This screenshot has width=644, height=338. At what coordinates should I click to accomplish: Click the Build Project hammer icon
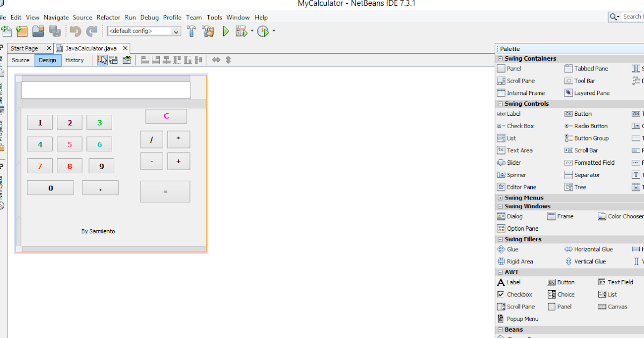192,31
